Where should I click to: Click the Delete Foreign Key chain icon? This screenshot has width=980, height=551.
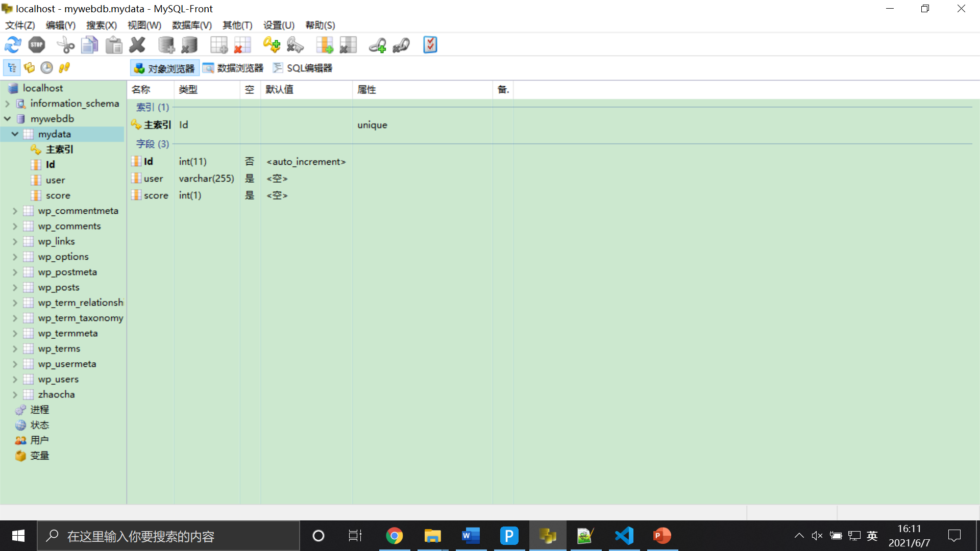click(x=401, y=45)
